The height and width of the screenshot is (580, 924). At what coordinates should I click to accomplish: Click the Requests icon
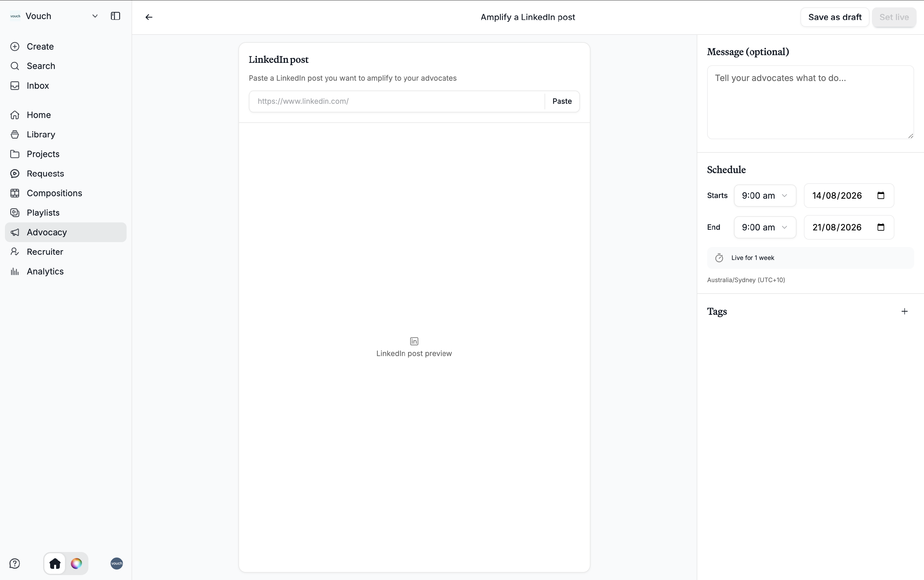(14, 173)
